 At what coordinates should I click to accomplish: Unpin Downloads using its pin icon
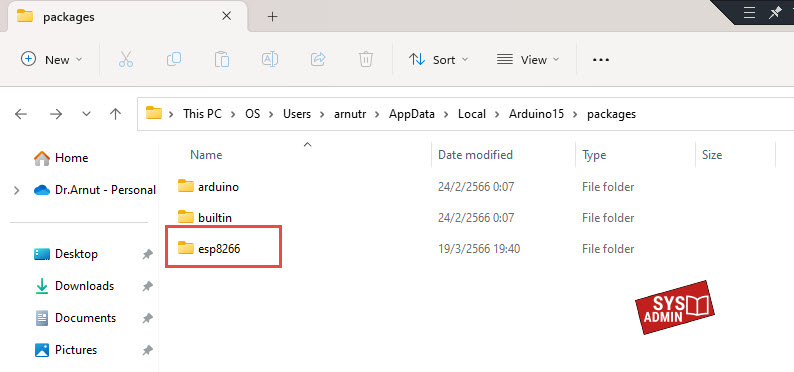pyautogui.click(x=147, y=286)
